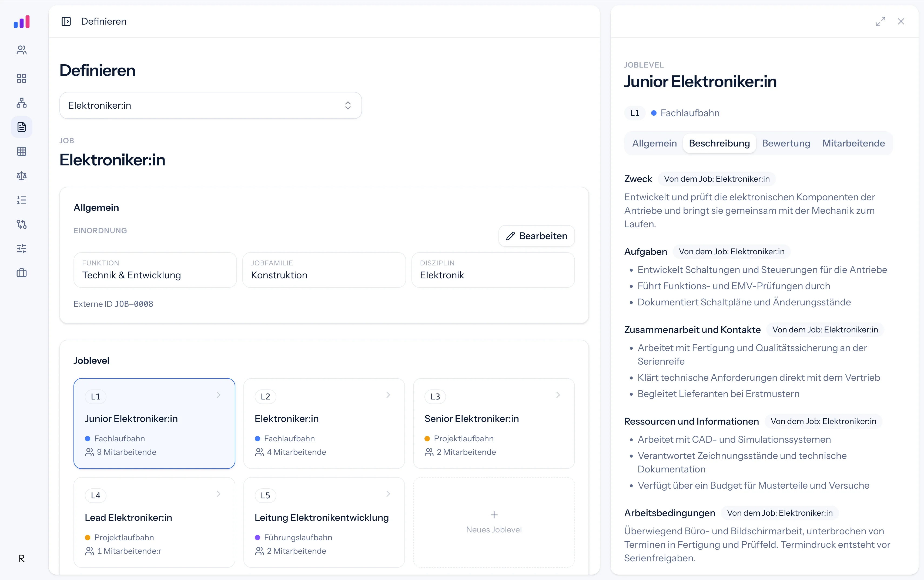Click the L1 badge in the detail panel

(x=635, y=113)
